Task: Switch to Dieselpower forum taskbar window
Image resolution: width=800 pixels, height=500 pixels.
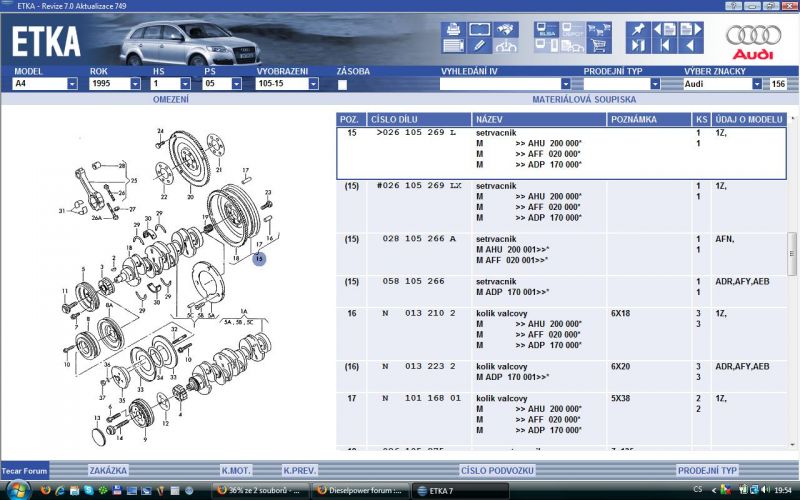Action: tap(359, 491)
